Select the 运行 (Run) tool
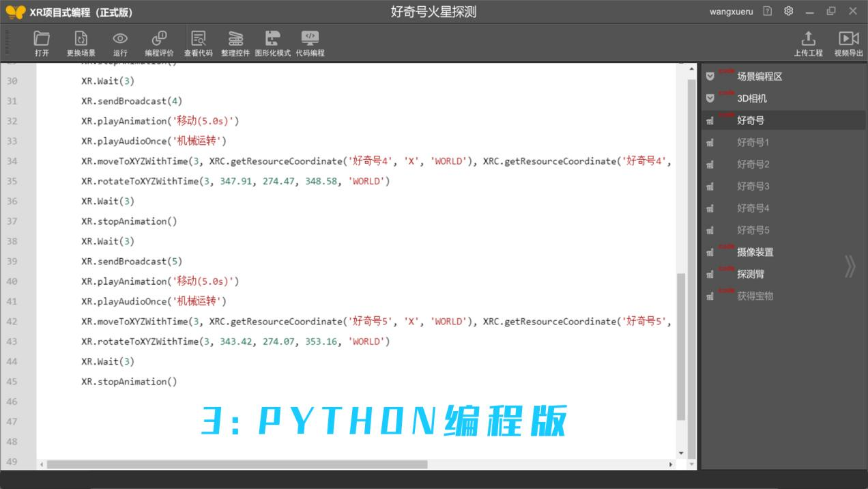The image size is (868, 489). [x=120, y=42]
